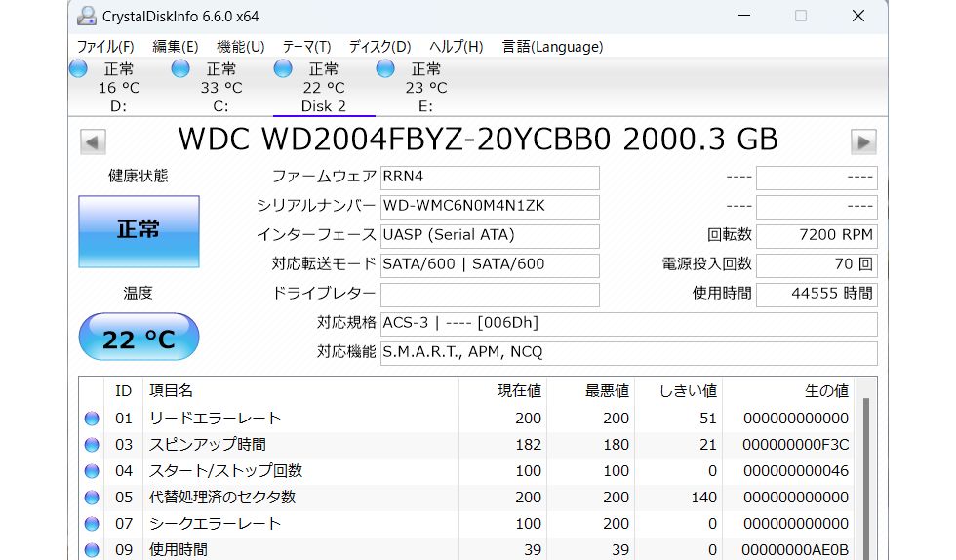Select the E: drive status orb

point(385,68)
